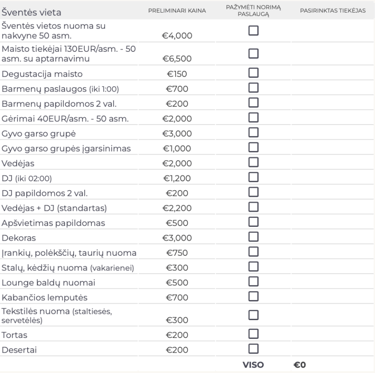Tick the Apšvietimas papildomas checkbox

point(253,222)
